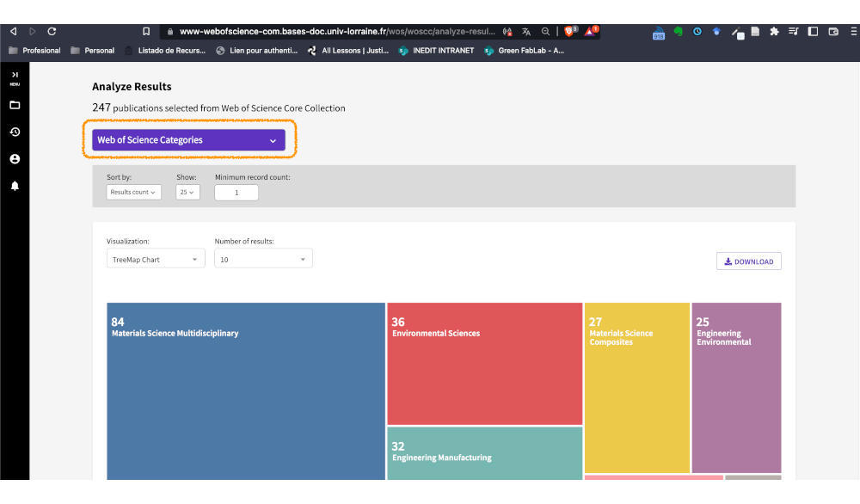Expand the Sort by Results count dropdown

(132, 193)
